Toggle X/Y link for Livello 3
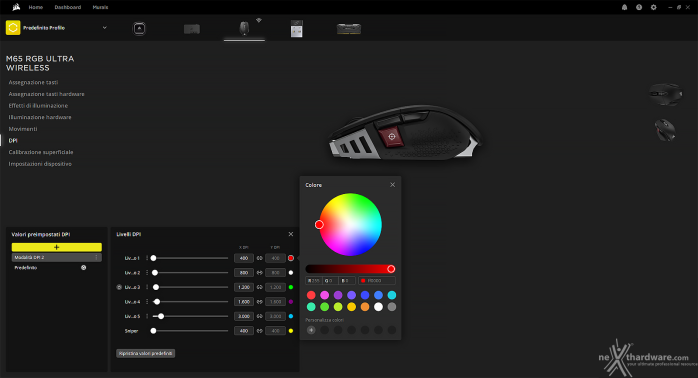Image resolution: width=698 pixels, height=378 pixels. (x=260, y=287)
